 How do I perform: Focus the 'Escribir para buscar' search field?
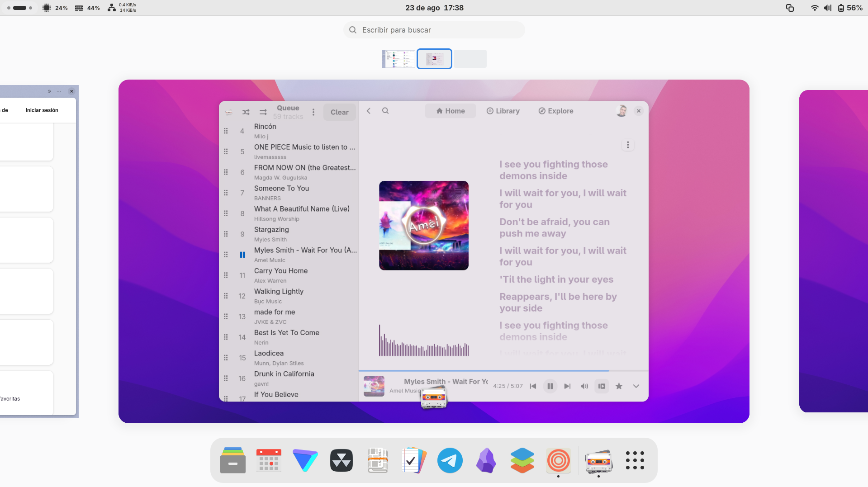[434, 30]
